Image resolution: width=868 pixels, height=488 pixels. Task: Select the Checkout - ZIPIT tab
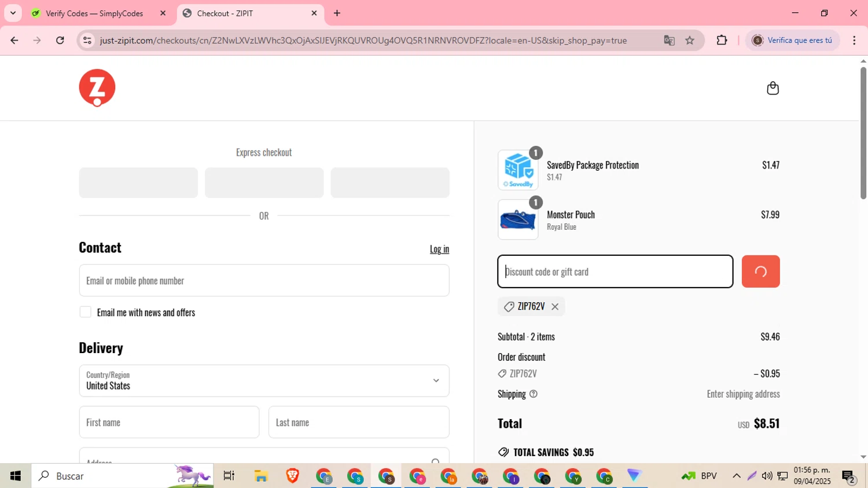pyautogui.click(x=249, y=13)
